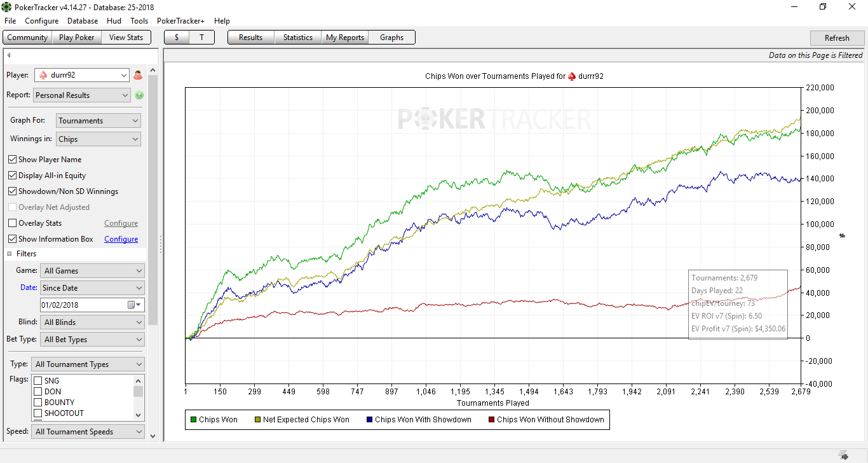Expand the Date filter Since Date dropdown
Viewport: 868px width, 463px height.
coord(92,288)
